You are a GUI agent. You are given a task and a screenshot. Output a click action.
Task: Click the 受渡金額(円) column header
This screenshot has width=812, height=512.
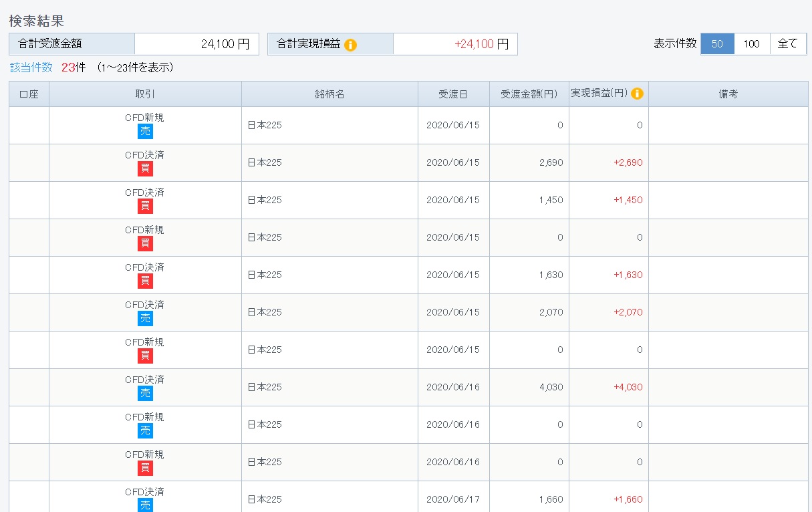pos(529,94)
